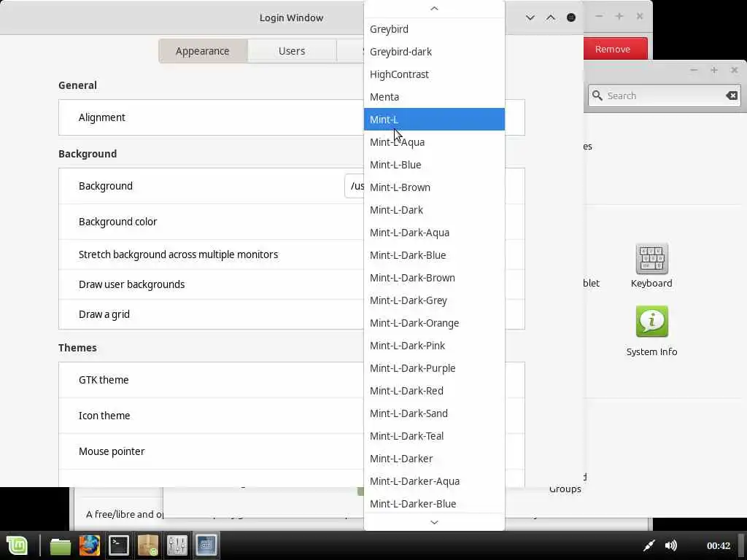Screen dimensions: 747x560
Task: Open the volume tray icon
Action: (671, 545)
